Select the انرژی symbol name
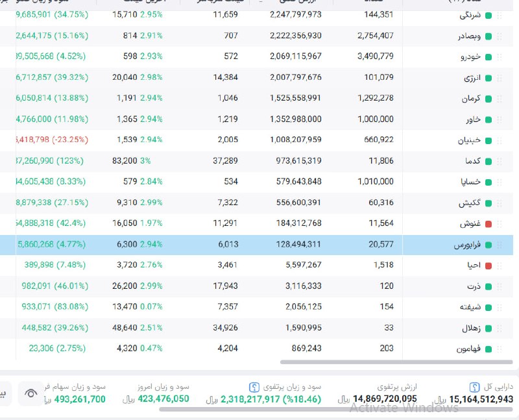The width and height of the screenshot is (519, 420). [472, 78]
